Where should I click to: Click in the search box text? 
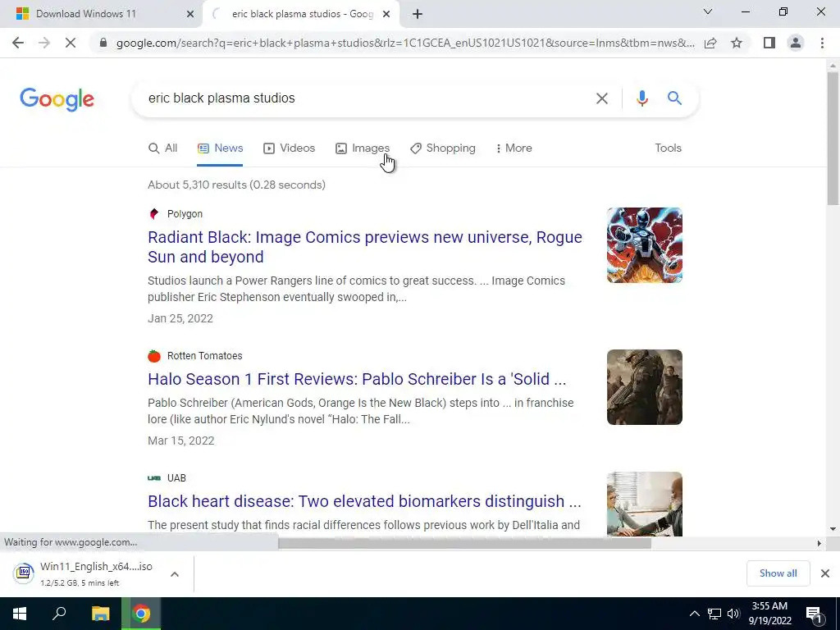(x=221, y=98)
